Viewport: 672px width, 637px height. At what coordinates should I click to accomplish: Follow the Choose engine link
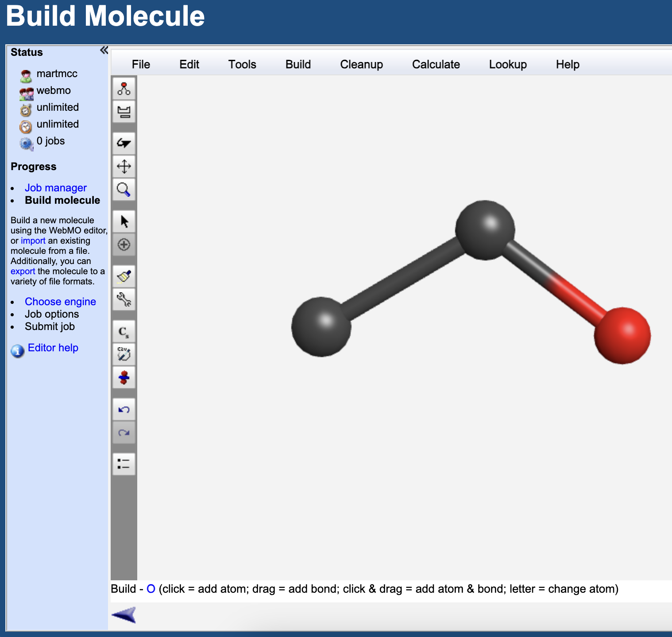(60, 302)
